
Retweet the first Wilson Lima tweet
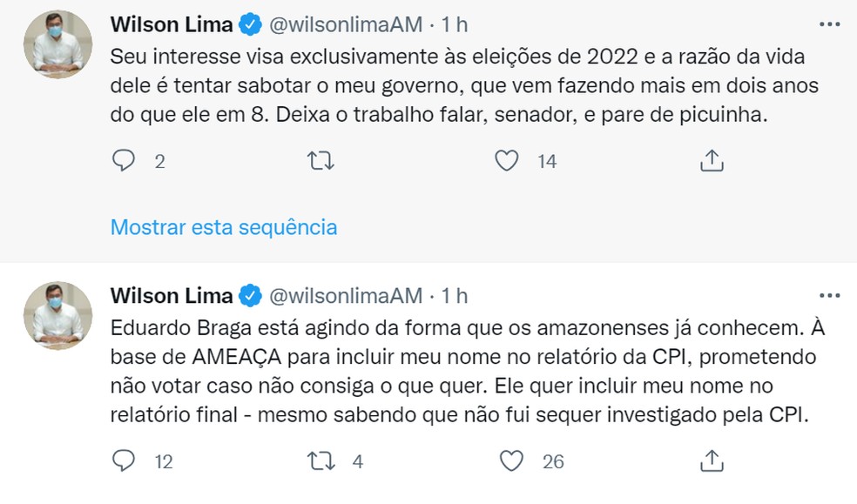pos(321,160)
